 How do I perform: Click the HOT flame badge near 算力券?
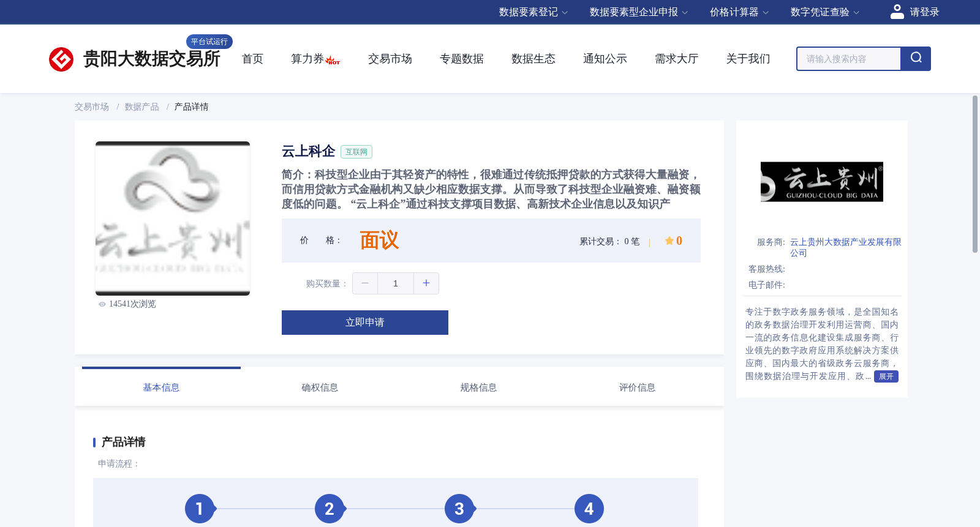coord(333,60)
